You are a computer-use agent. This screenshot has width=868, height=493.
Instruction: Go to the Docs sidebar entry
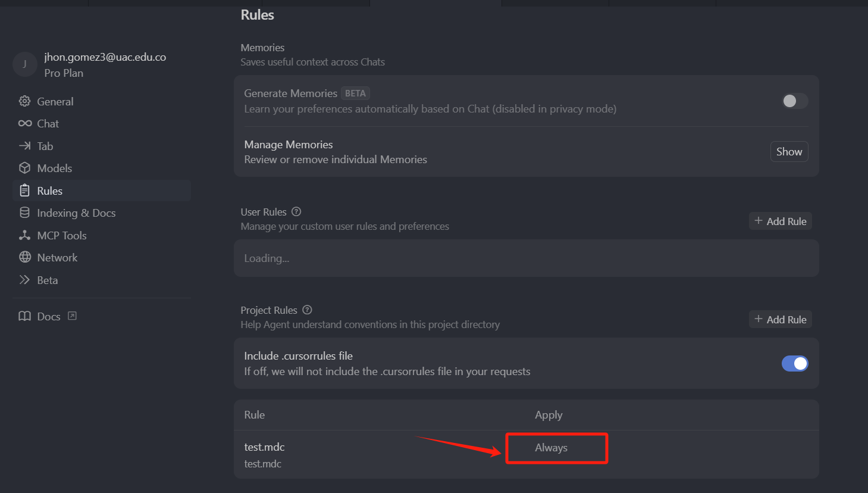click(48, 316)
